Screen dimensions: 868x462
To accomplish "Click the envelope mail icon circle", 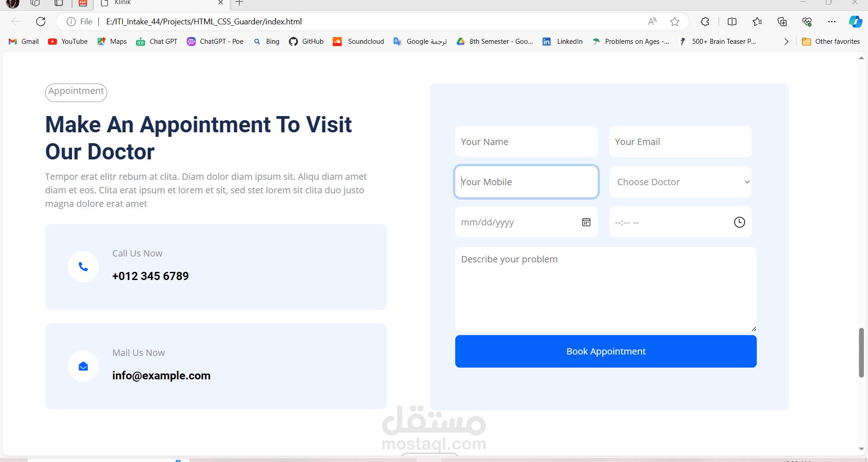I will click(x=83, y=366).
